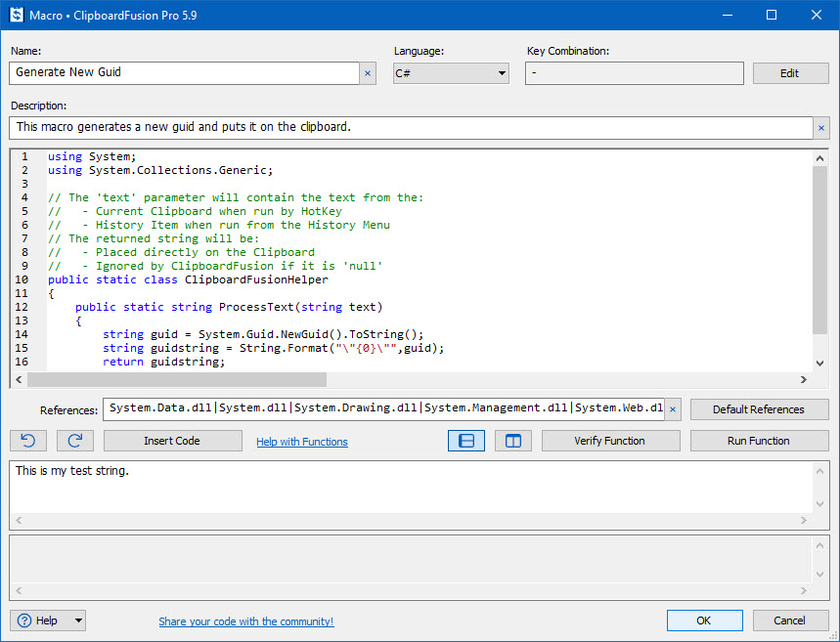Viewport: 840px width, 642px height.
Task: Click the 'System.Guid.NewGuid().ToString();' line
Action: 263,334
